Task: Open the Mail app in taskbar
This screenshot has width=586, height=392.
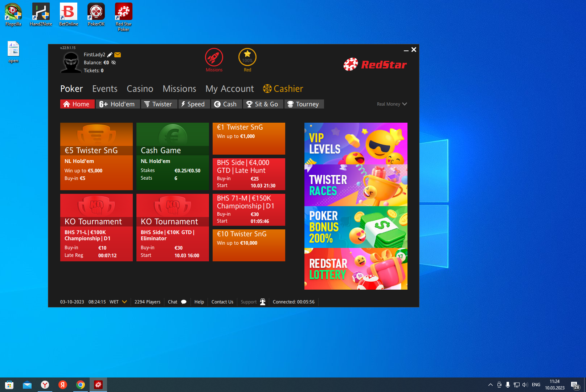Action: (x=27, y=385)
